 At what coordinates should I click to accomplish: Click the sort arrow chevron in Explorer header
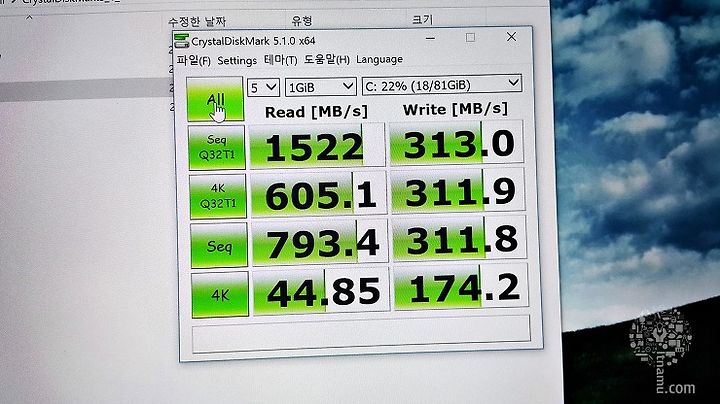29,17
